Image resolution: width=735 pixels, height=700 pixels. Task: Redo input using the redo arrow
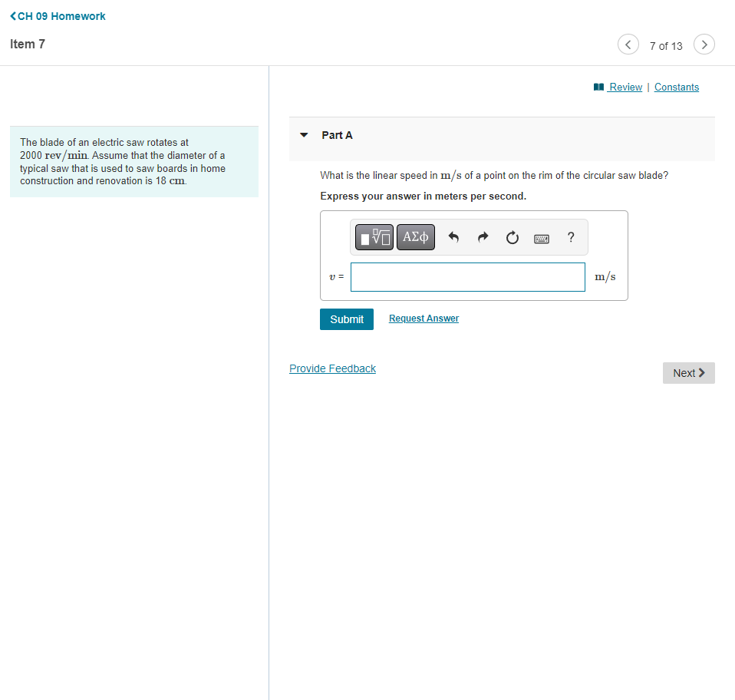pos(483,237)
